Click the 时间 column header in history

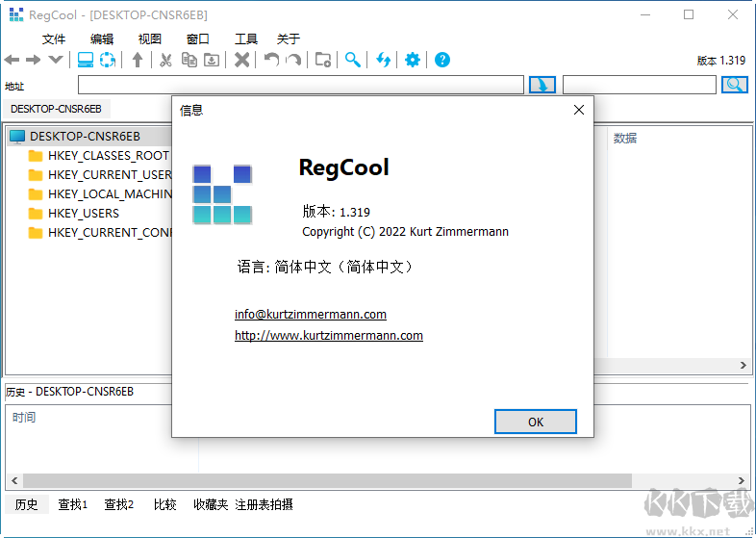tap(24, 418)
